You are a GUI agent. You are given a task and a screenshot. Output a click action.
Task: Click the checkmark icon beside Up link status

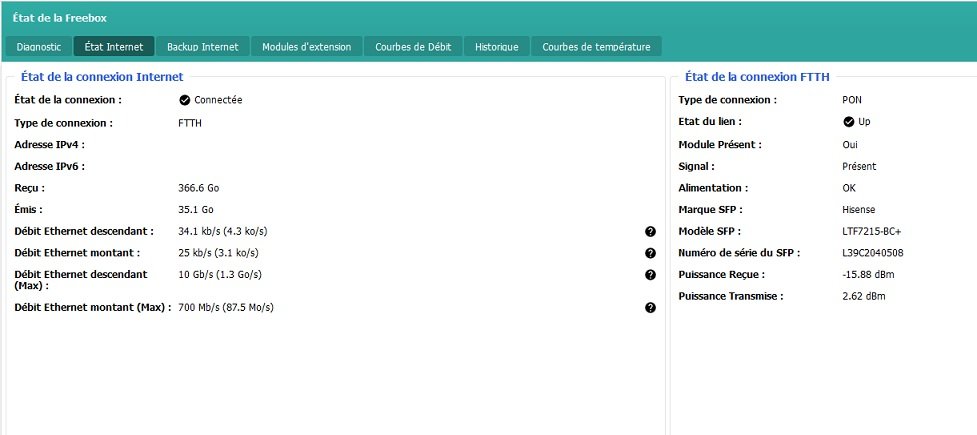pos(849,122)
